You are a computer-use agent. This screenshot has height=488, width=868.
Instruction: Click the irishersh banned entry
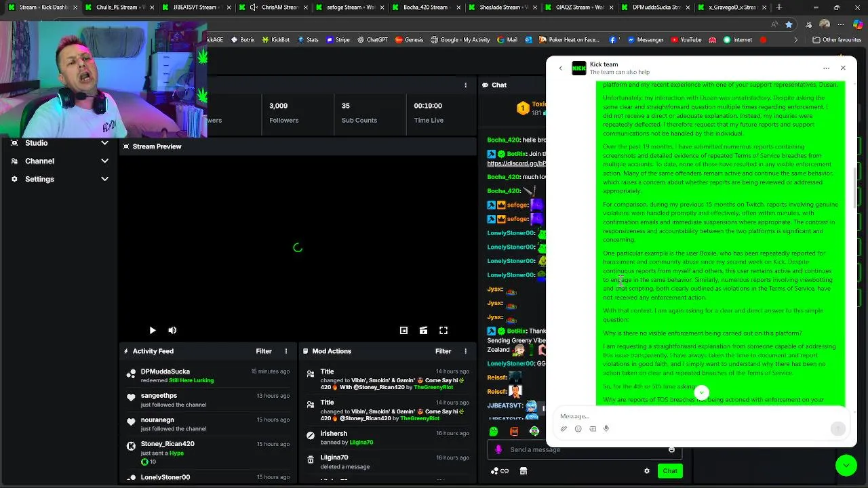387,438
